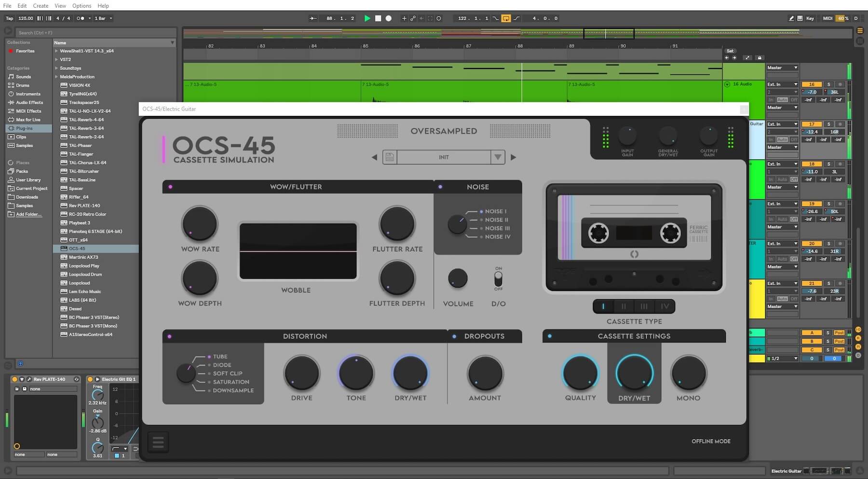Select OTT_x64 plugin in browser list
Screen dimensions: 868x479
(78, 240)
